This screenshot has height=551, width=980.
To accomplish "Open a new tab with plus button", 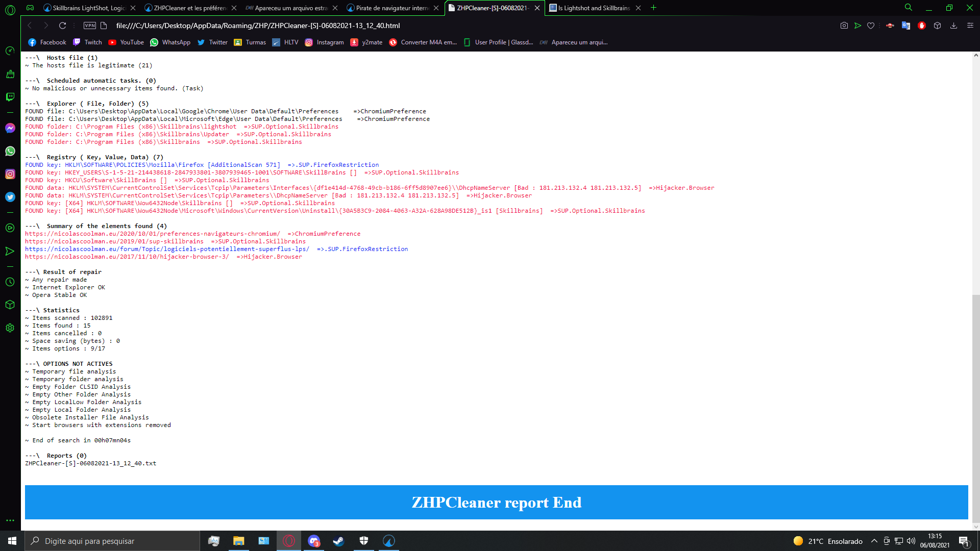I will (653, 8).
